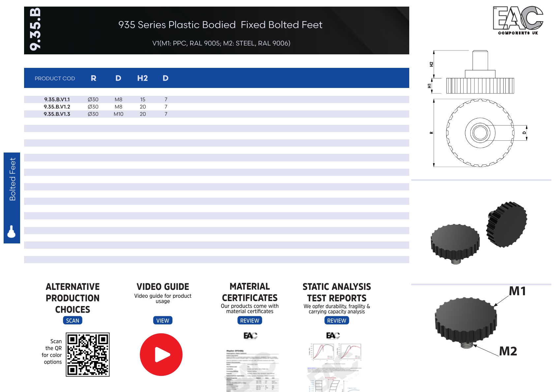Click the EAC Components UK logo
The width and height of the screenshot is (555, 392).
[518, 20]
